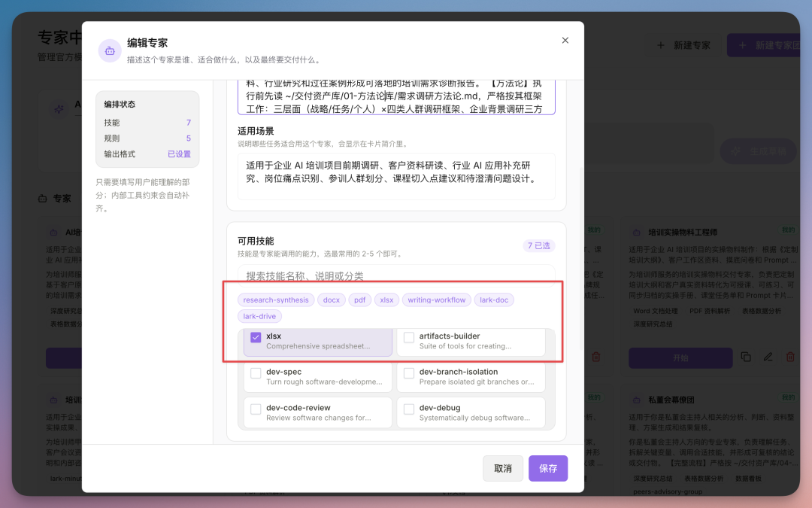Toggle the dev-debug skill checkbox
The width and height of the screenshot is (812, 508).
click(x=408, y=409)
